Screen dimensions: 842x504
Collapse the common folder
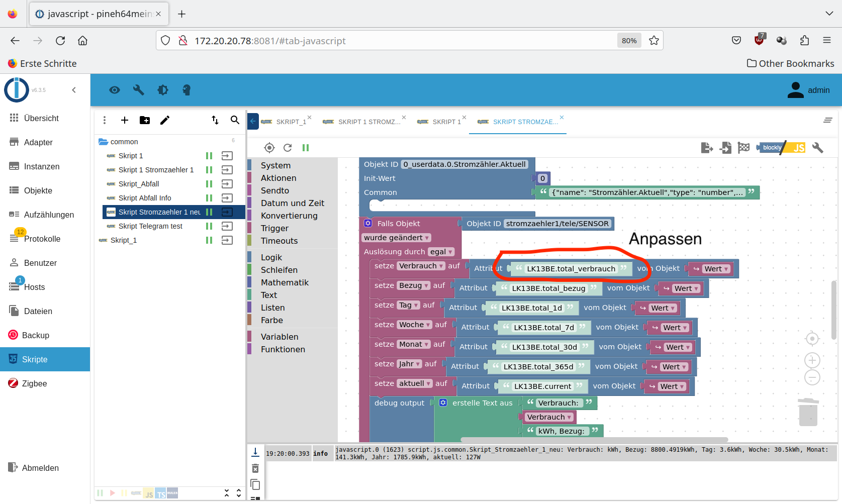coord(104,142)
